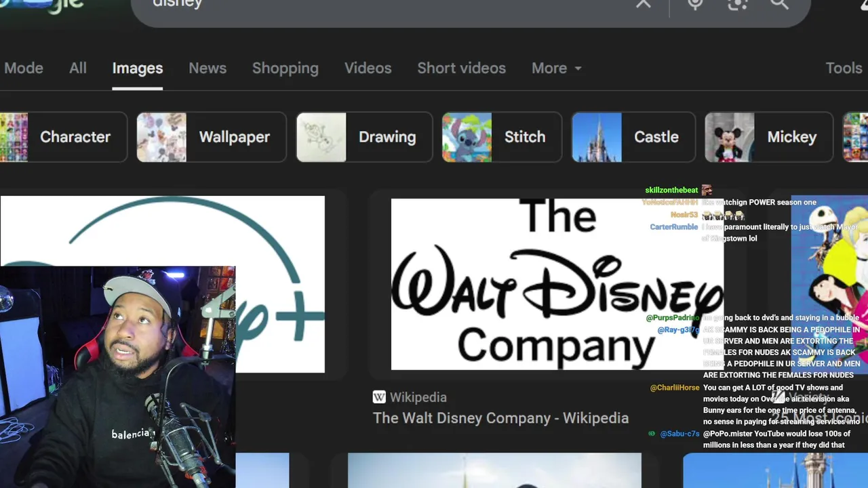Filter images by Mickey chip
The height and width of the screenshot is (488, 868).
click(x=769, y=137)
